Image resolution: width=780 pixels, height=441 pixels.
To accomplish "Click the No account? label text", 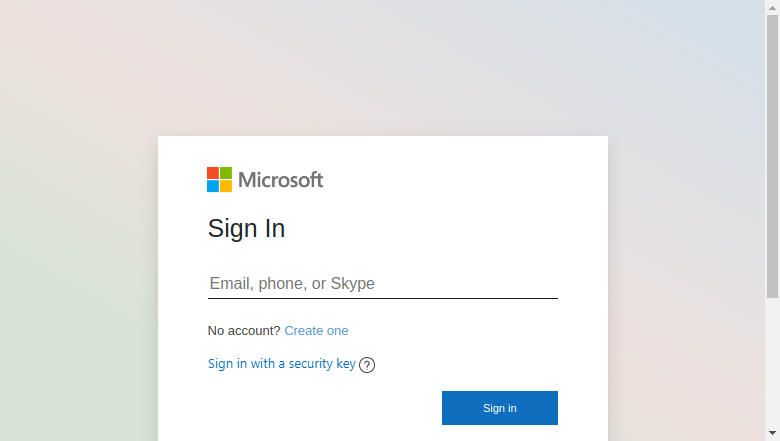I will pos(244,331).
